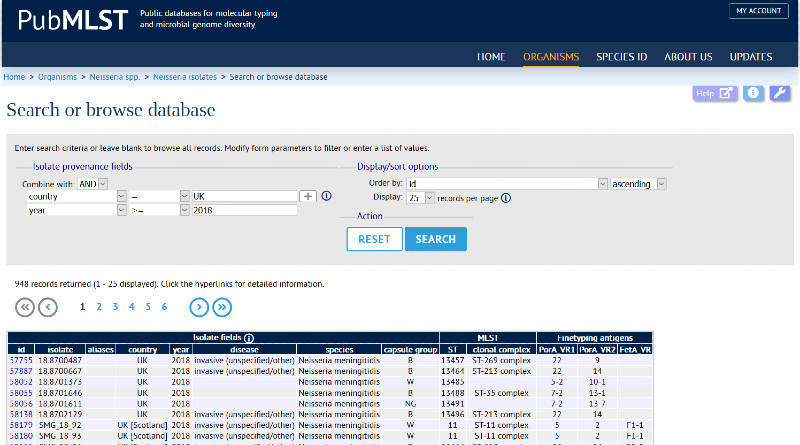Open the ORGANISMS navigation tab
800x445 pixels.
click(x=550, y=57)
